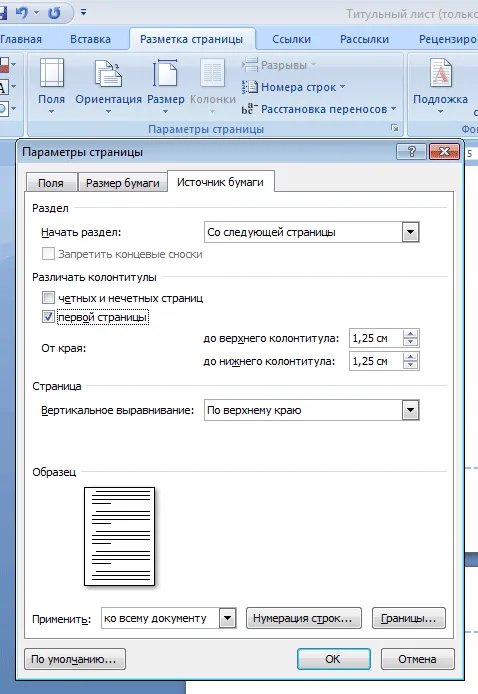Click the Нумерация строк button

(304, 618)
